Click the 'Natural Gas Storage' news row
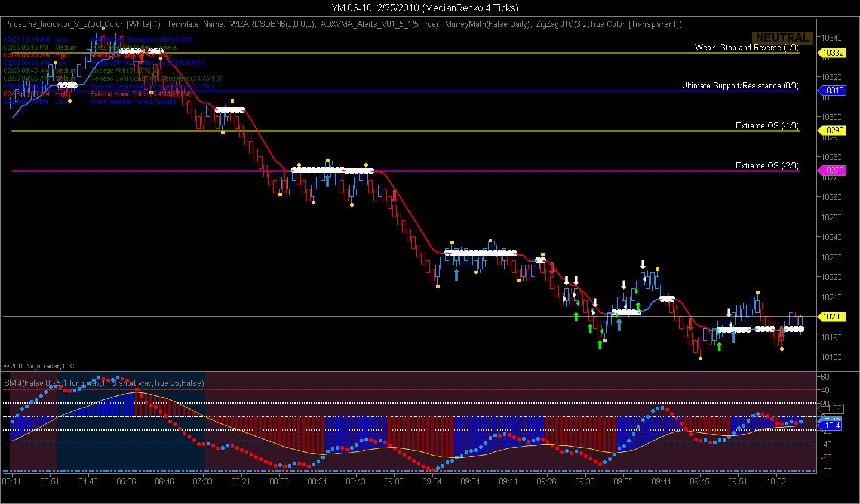The height and width of the screenshot is (504, 860). 98,39
